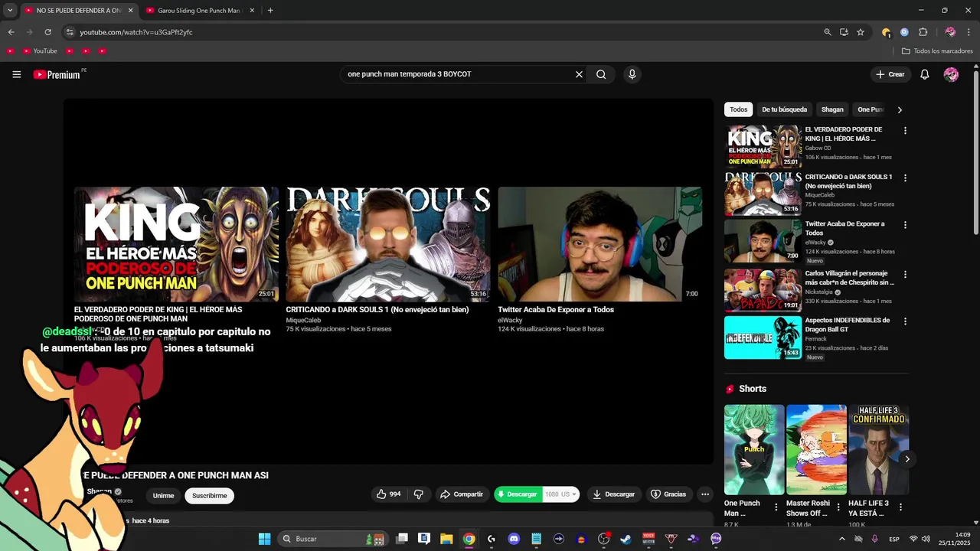Open options for El Verdadero Poder de King
The height and width of the screenshot is (551, 980).
(x=905, y=131)
